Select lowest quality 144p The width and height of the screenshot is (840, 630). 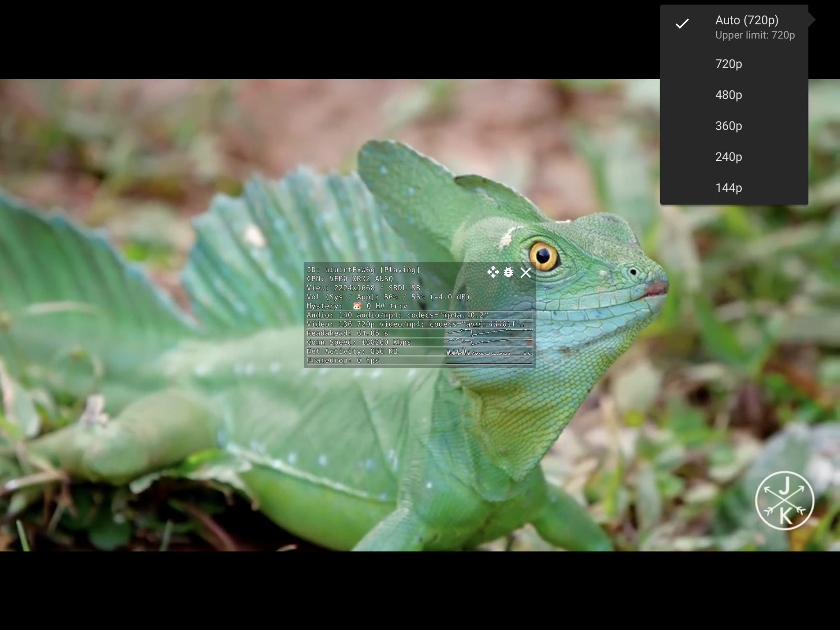pyautogui.click(x=728, y=188)
